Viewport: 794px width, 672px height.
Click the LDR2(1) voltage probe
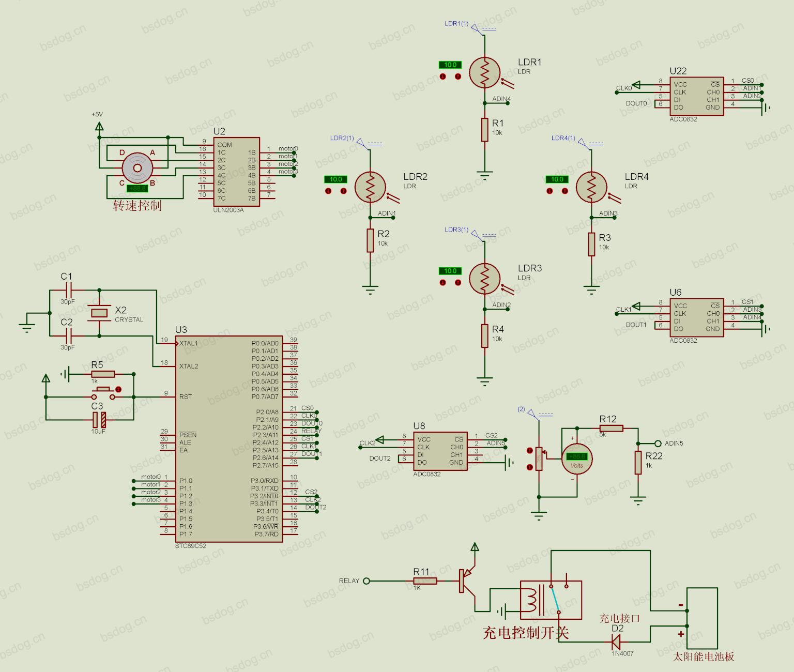(362, 143)
